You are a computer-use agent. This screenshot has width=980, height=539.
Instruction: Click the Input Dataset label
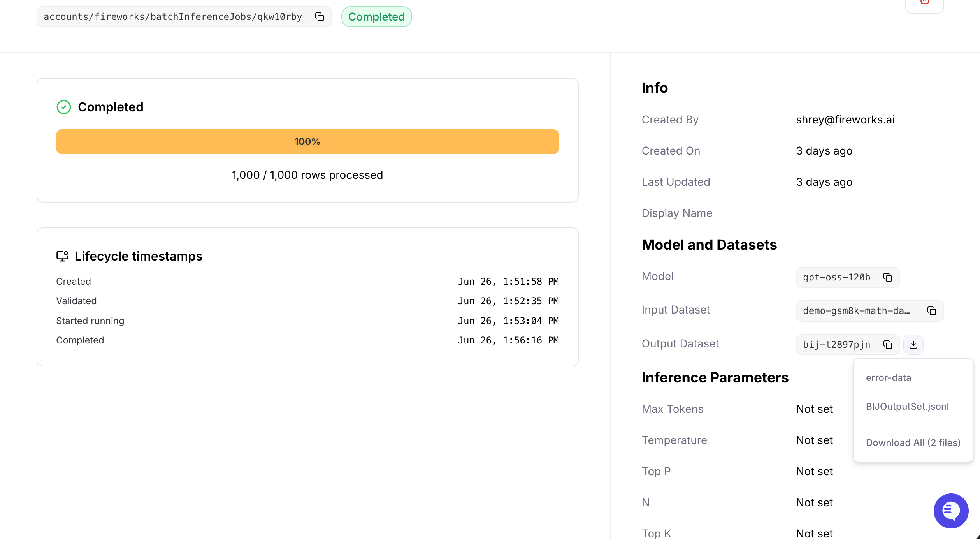pyautogui.click(x=676, y=310)
